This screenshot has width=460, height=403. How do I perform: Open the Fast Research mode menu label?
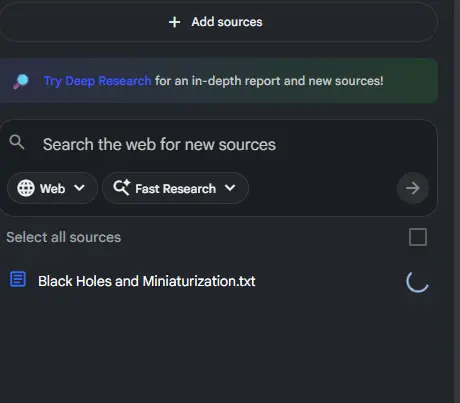(x=175, y=189)
